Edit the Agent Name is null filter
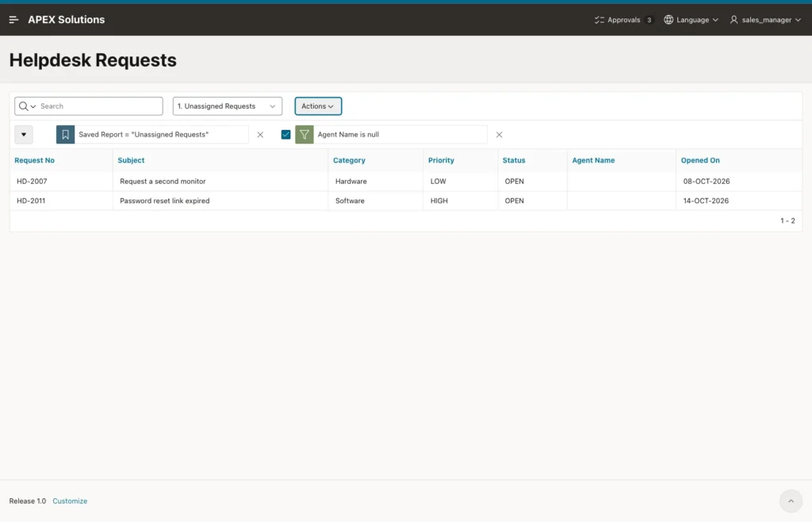 [x=349, y=135]
